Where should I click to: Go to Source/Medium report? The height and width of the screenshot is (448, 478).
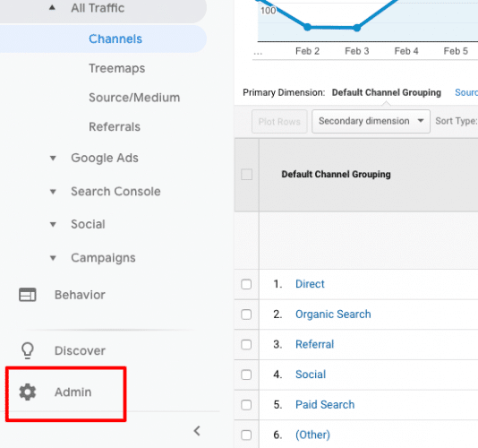click(134, 98)
